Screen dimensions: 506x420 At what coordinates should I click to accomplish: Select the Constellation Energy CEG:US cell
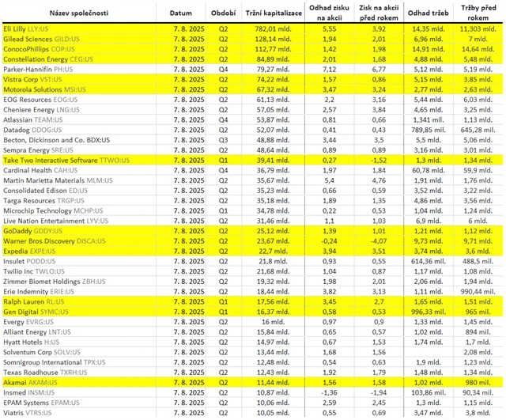point(79,59)
